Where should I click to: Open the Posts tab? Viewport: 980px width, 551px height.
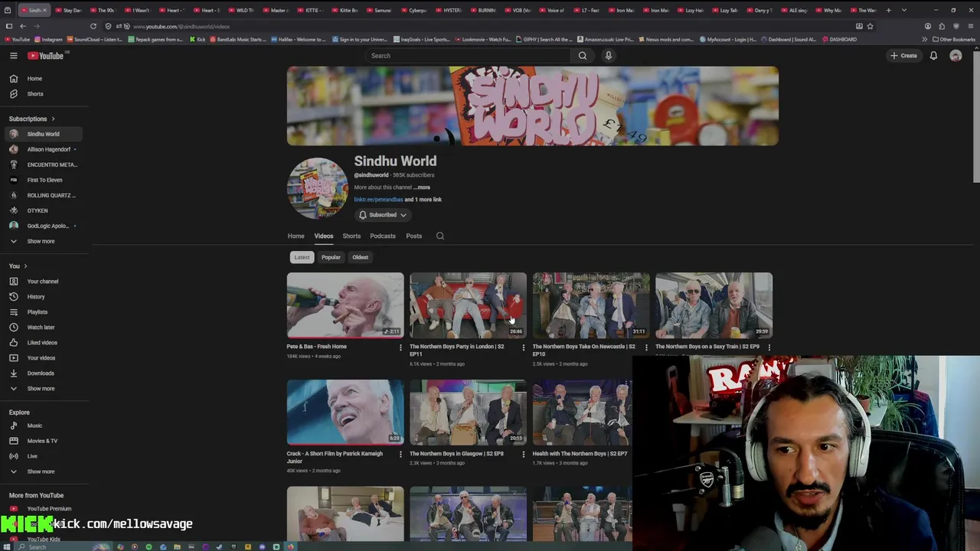tap(413, 236)
